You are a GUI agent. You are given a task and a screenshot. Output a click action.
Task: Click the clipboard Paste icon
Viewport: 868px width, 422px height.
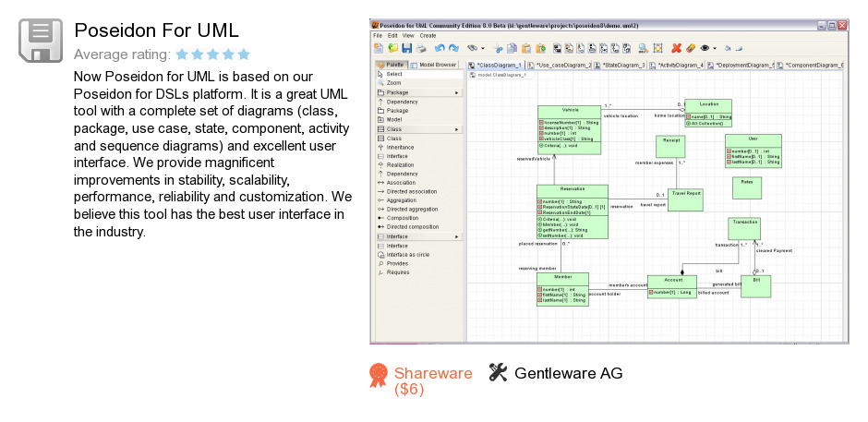(x=526, y=48)
